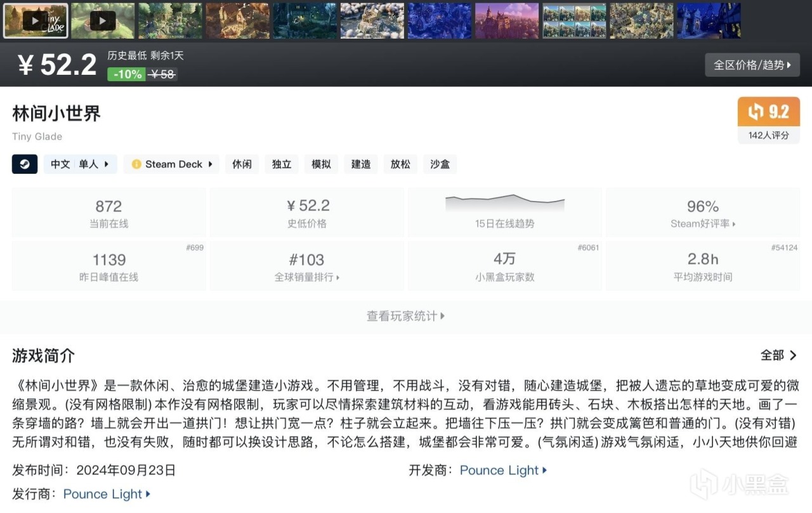Select the 沙盒 tag
This screenshot has width=812, height=513.
click(x=440, y=164)
